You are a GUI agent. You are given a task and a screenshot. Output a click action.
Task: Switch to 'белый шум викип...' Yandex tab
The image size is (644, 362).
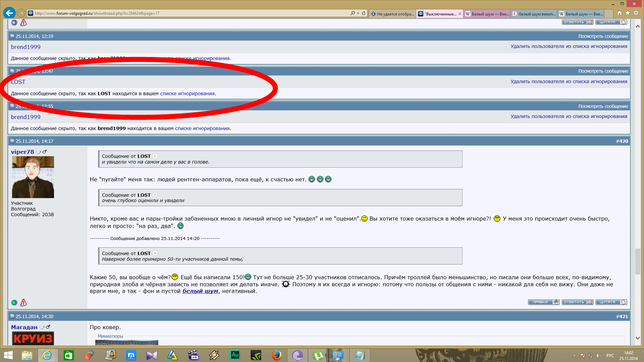(534, 14)
